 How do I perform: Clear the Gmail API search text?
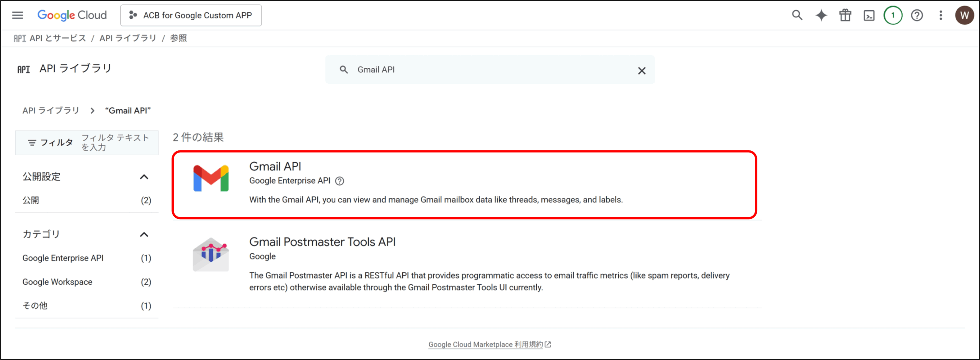click(x=642, y=71)
